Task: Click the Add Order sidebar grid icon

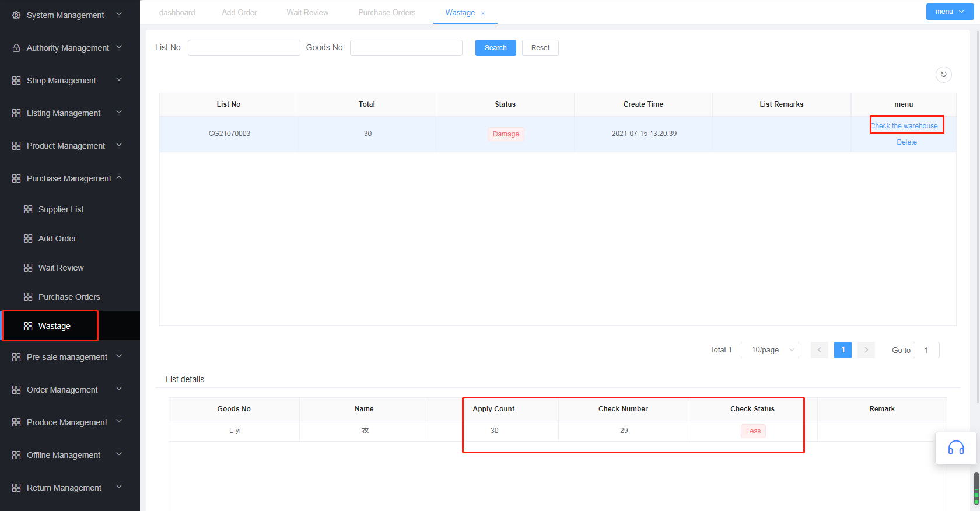Action: coord(28,239)
